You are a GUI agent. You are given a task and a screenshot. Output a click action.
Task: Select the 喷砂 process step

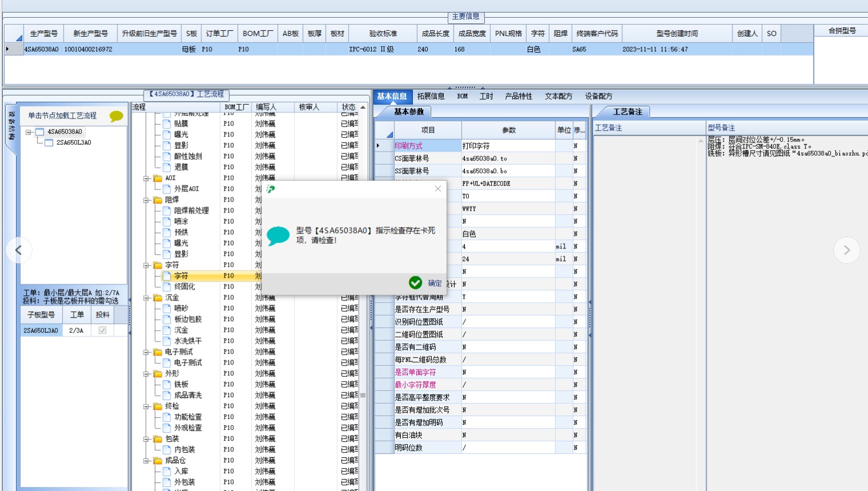coord(181,308)
